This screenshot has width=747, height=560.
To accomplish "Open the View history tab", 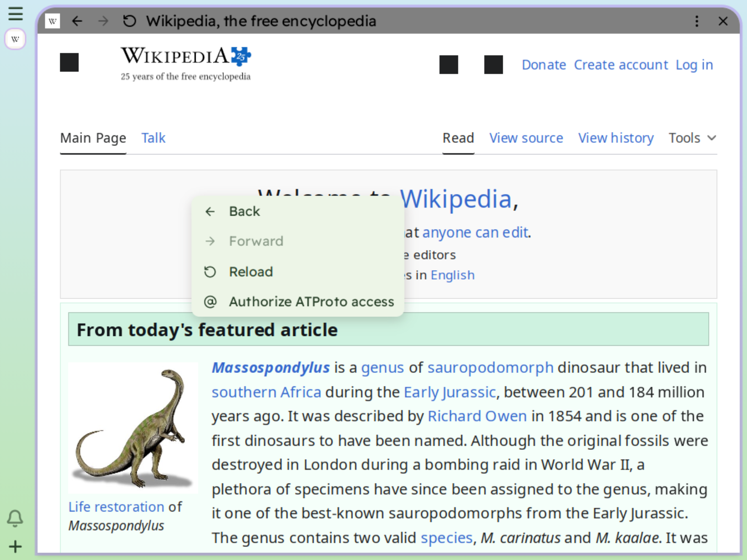I will pyautogui.click(x=615, y=138).
